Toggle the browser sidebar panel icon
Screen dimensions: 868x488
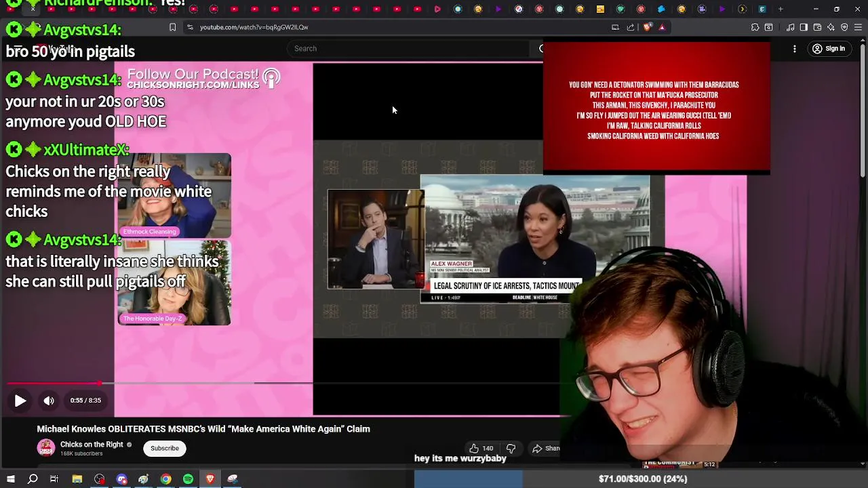[804, 27]
